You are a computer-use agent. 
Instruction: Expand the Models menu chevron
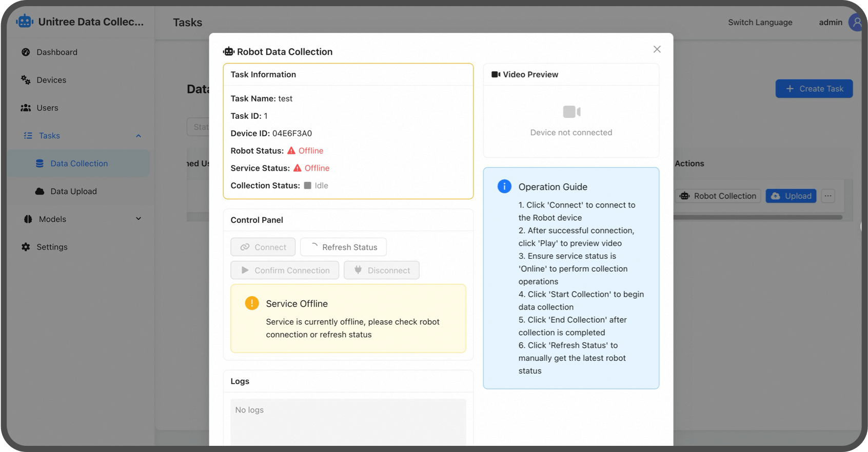[138, 219]
